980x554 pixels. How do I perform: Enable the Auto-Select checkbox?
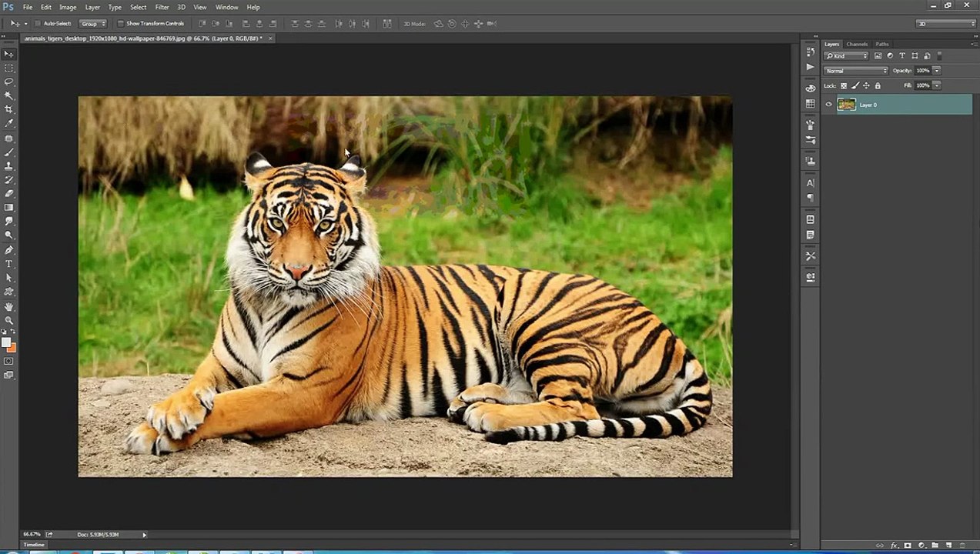point(38,24)
